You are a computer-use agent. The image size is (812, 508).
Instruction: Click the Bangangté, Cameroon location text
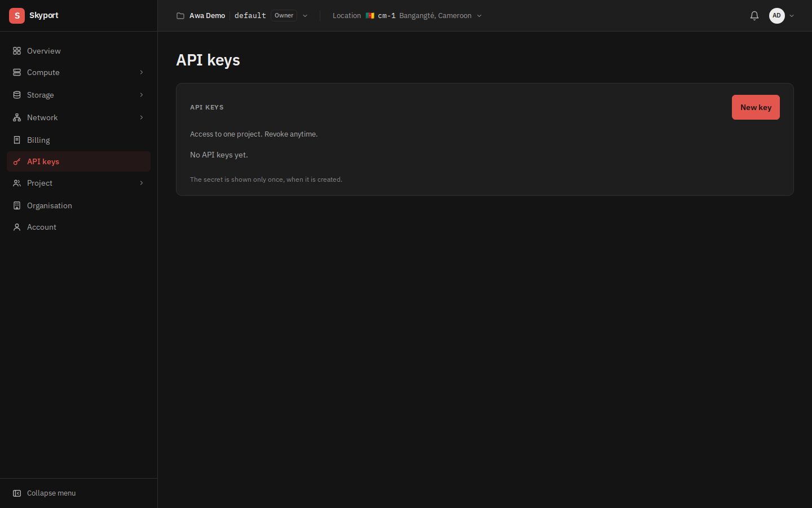[435, 16]
